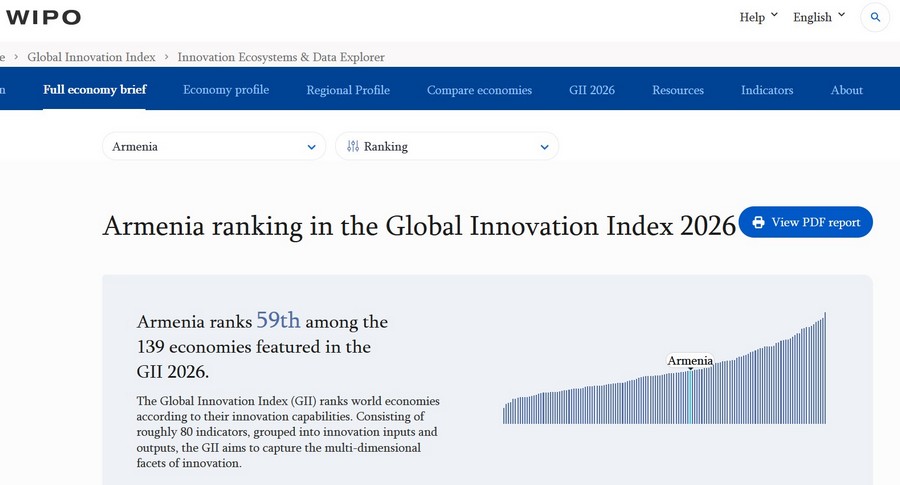Click Innovation Ecosystems & Data Explorer breadcrumb
This screenshot has width=900, height=485.
pos(281,57)
